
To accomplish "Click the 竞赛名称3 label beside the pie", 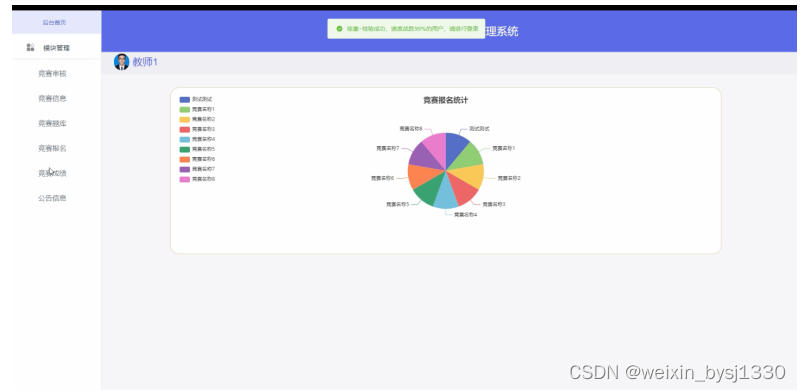I will tap(494, 204).
